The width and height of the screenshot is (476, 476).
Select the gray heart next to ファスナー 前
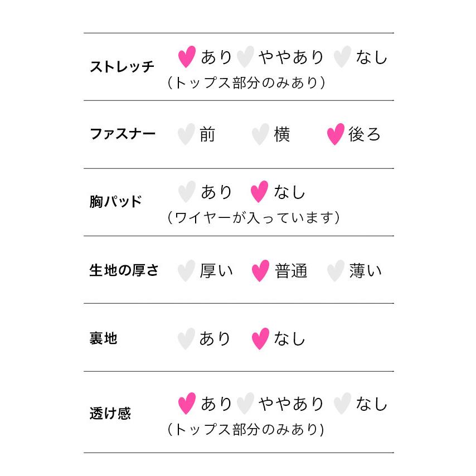(186, 134)
